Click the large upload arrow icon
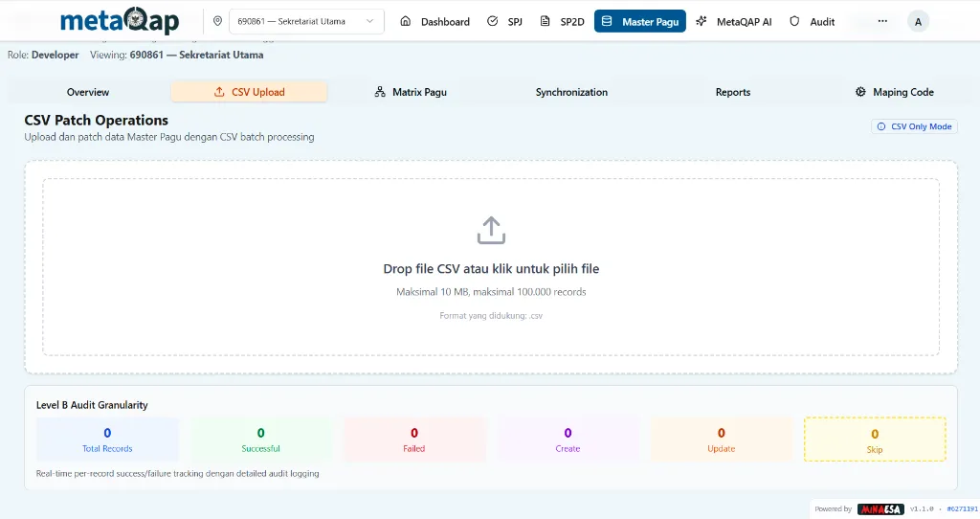Screen dimensions: 980x519 [491, 230]
